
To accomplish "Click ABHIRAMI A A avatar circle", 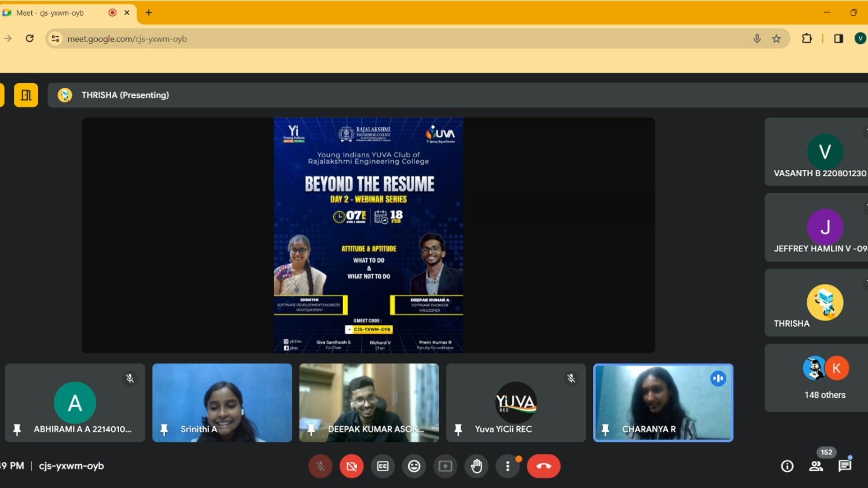I will [x=75, y=402].
